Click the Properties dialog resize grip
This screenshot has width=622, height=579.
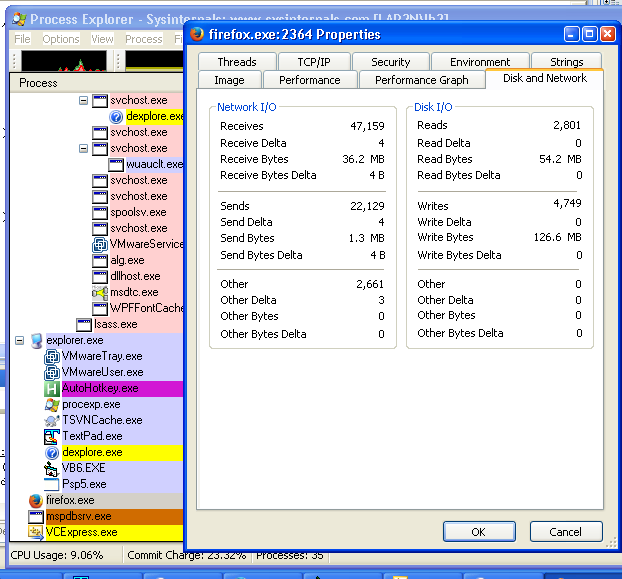pos(612,543)
